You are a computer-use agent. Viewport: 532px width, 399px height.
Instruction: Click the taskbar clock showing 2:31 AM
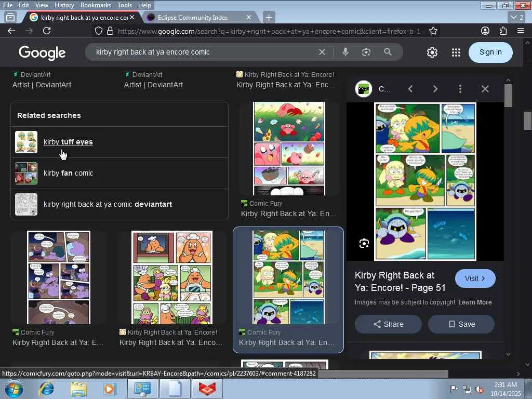tap(506, 389)
